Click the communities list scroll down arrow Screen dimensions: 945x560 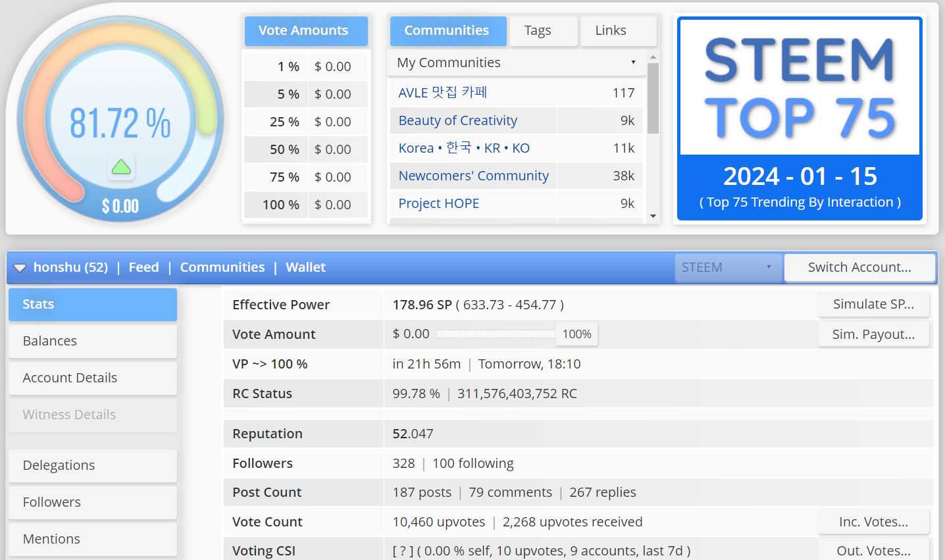[653, 216]
